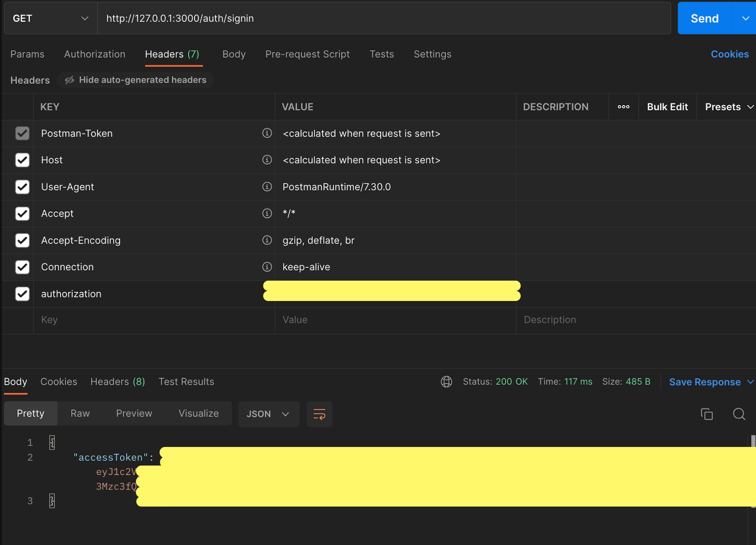This screenshot has height=545, width=756.
Task: Click the info icon for Accept-Encoding header
Action: 267,240
